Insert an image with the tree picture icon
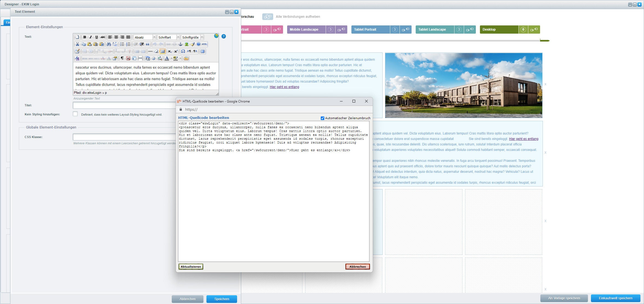Image resolution: width=644 pixels, height=304 pixels. (187, 44)
